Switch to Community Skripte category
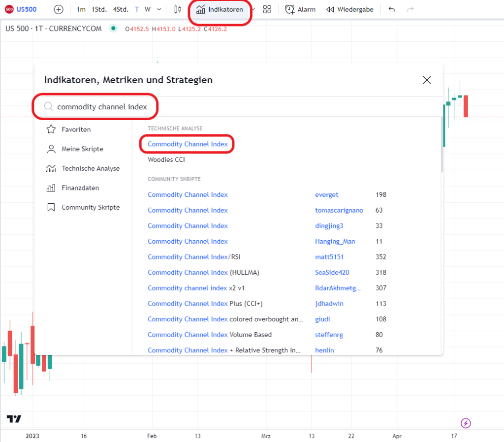This screenshot has width=504, height=442. pos(90,207)
